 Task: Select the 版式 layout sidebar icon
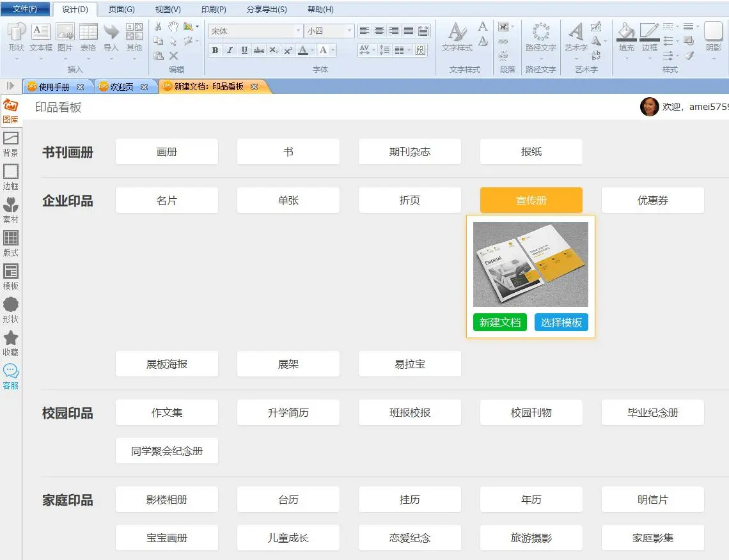pos(11,244)
